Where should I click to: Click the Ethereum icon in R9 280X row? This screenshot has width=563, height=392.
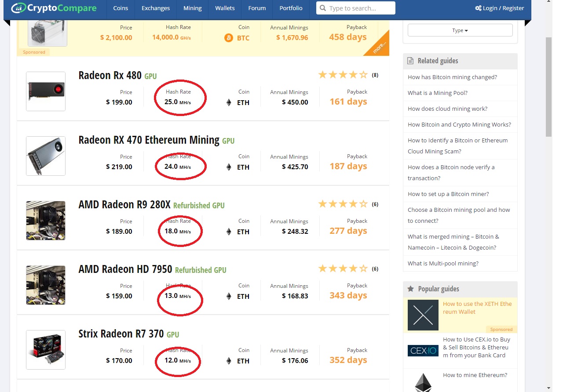(228, 232)
